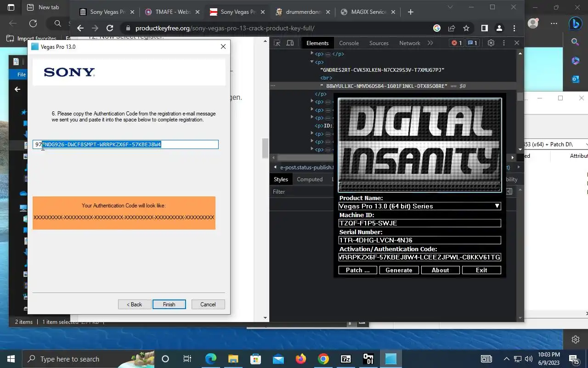
Task: Open the volume control in system tray
Action: (528, 359)
